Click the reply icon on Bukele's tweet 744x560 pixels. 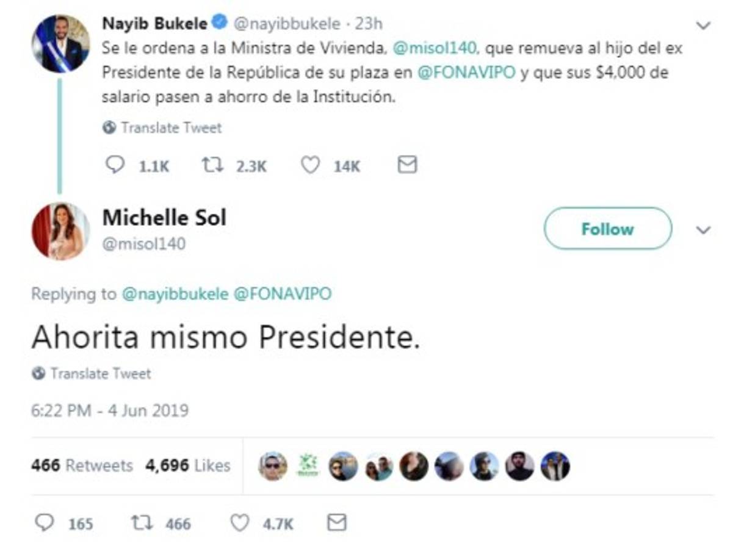point(116,165)
